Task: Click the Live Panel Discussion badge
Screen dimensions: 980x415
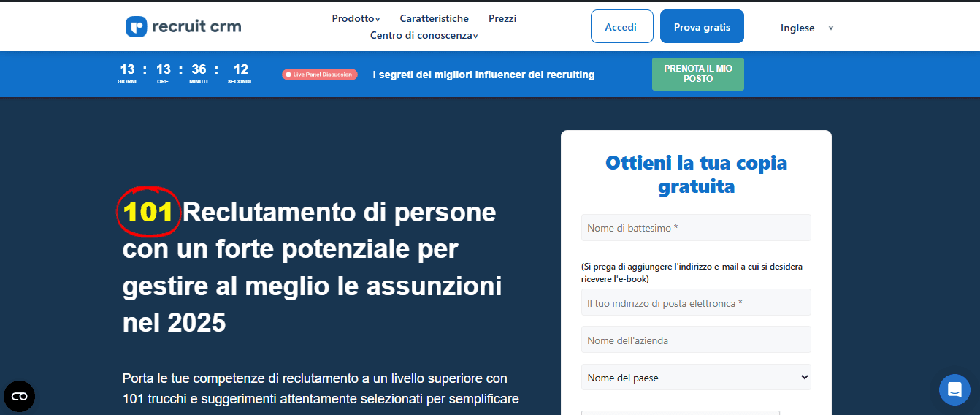Action: (320, 75)
